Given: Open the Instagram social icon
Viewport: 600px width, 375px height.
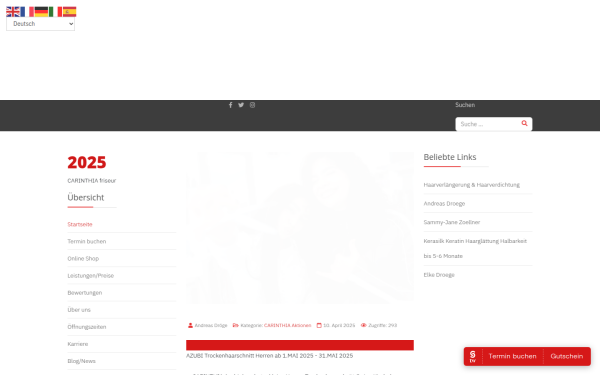Looking at the screenshot, I should [x=252, y=105].
